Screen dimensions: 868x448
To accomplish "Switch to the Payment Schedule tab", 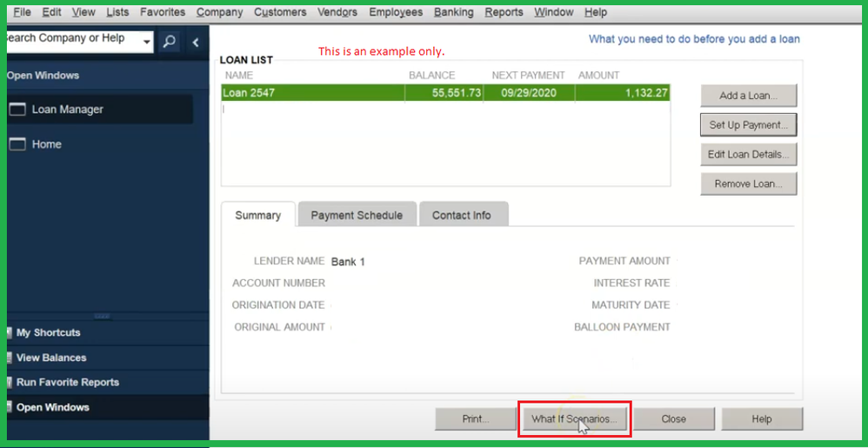I will click(357, 215).
